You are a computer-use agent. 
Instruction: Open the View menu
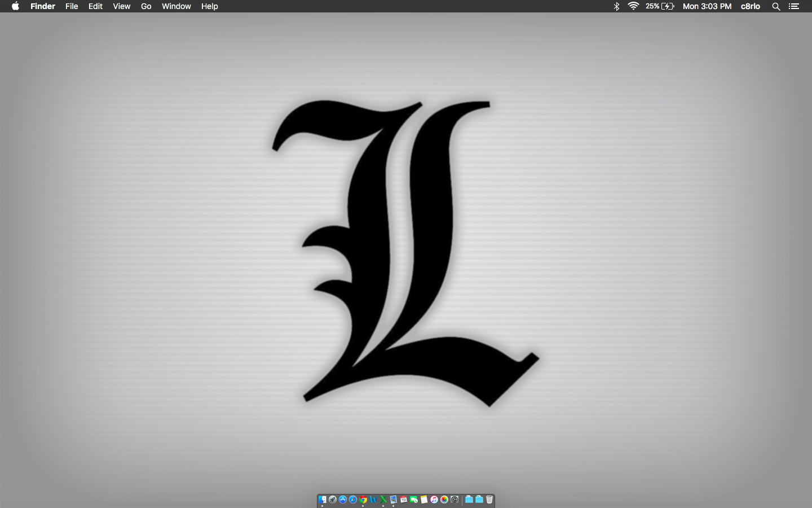[121, 6]
